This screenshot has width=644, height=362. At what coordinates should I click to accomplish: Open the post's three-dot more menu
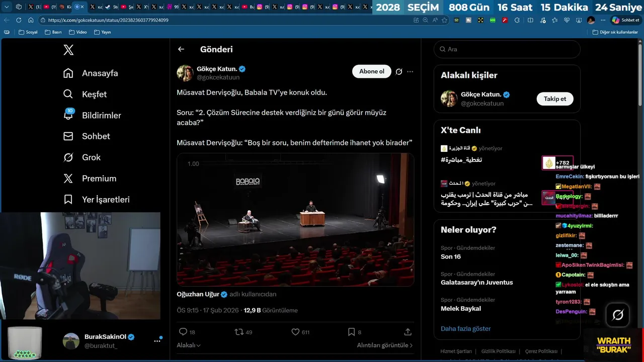(x=410, y=71)
